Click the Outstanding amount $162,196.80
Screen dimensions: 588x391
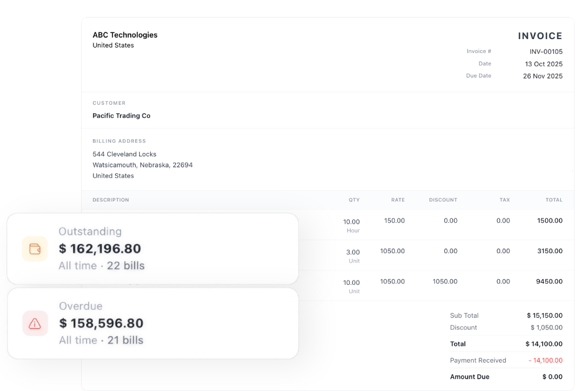[x=100, y=249]
